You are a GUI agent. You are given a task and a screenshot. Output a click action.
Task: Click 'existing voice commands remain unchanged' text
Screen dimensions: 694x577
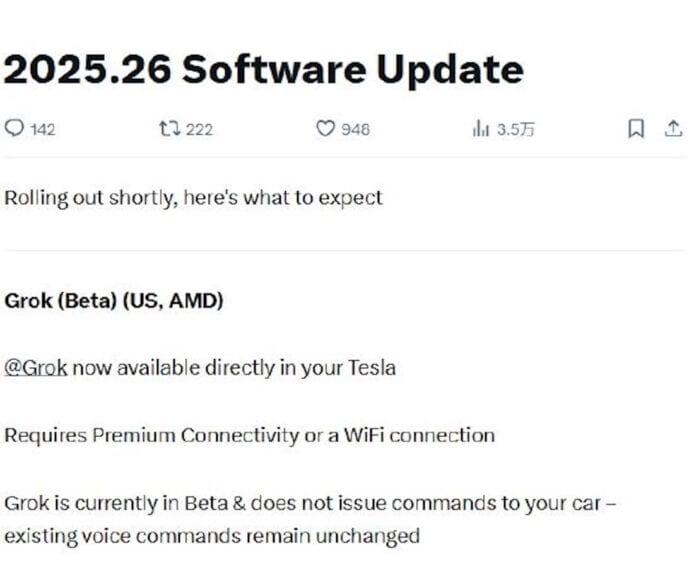click(211, 536)
